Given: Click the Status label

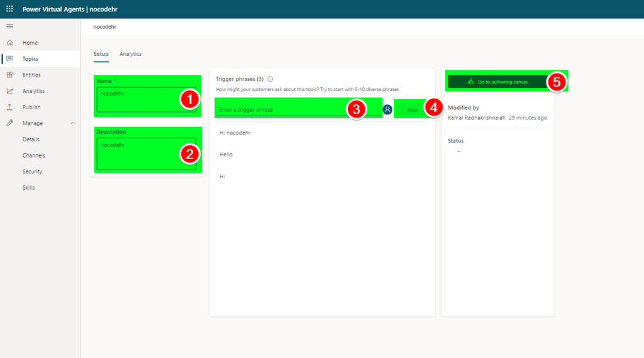Looking at the screenshot, I should click(x=455, y=141).
